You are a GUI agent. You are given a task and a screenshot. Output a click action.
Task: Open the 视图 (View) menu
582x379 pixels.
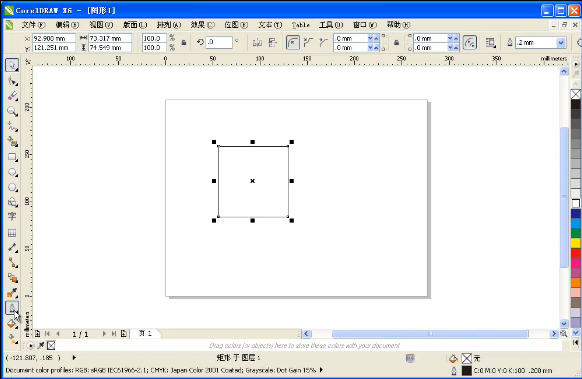(x=101, y=25)
